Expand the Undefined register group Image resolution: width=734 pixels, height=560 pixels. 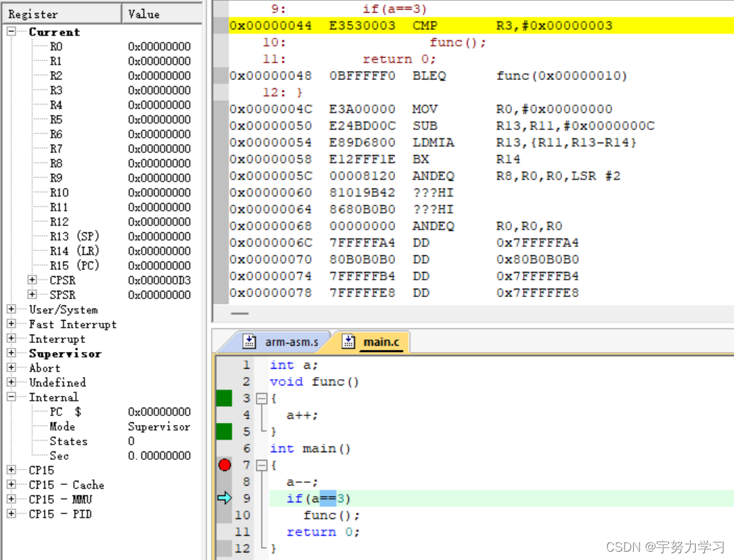click(11, 382)
